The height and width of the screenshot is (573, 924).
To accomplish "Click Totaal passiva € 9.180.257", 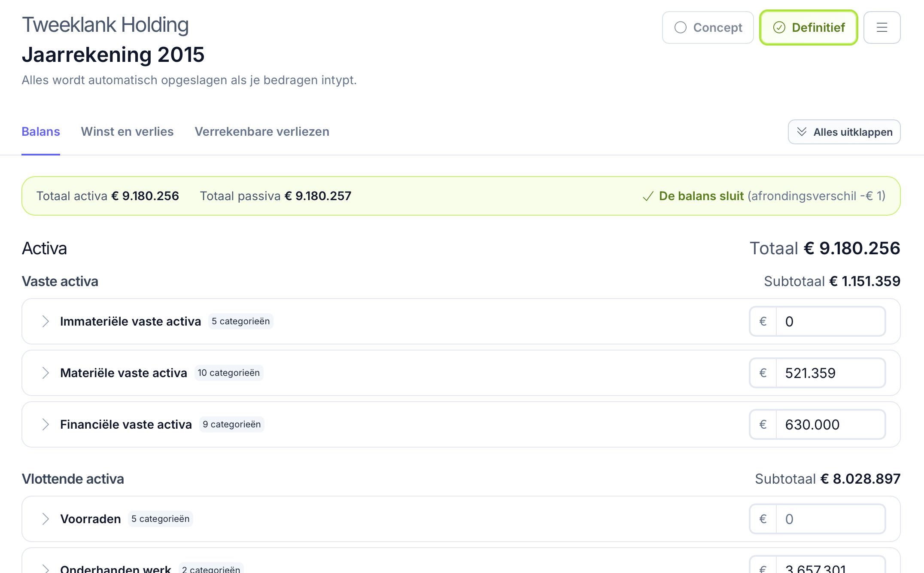I will click(276, 196).
